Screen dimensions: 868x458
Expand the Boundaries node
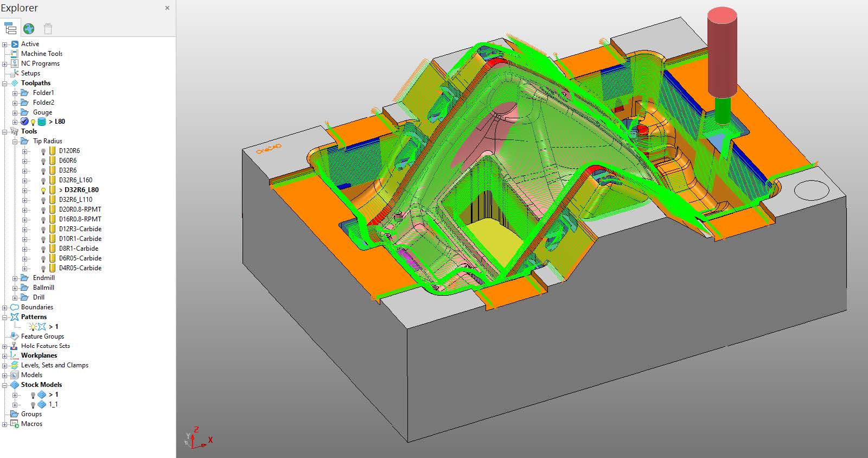pos(5,308)
